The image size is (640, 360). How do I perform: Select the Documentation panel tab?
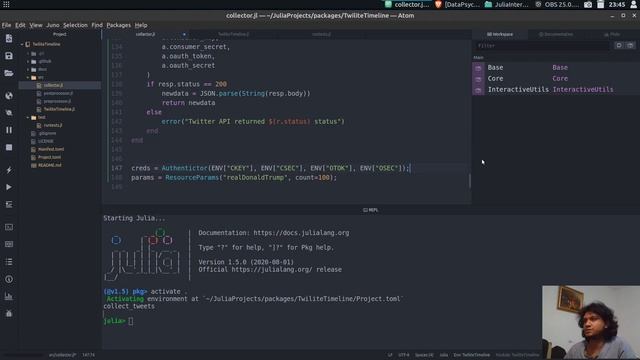tap(556, 34)
